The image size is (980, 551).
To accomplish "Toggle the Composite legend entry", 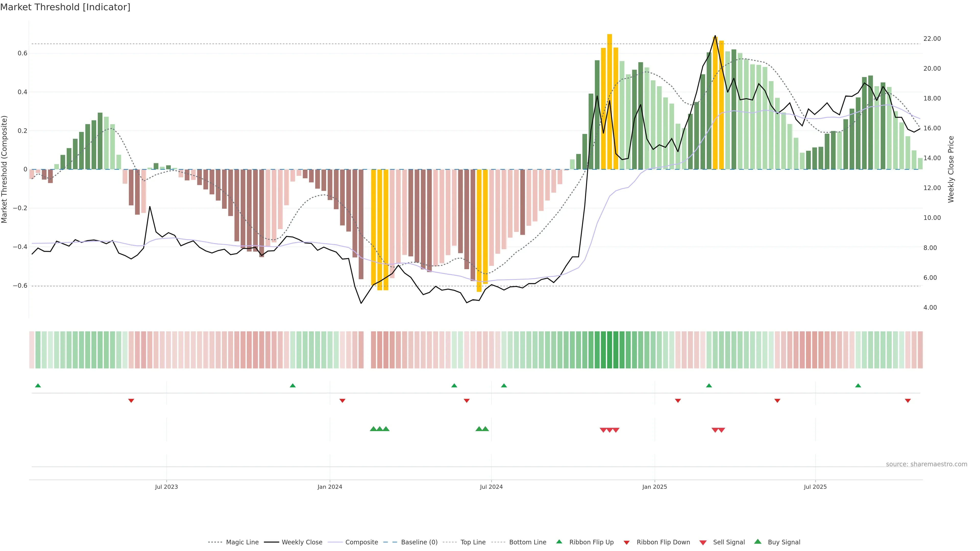I will (x=361, y=542).
